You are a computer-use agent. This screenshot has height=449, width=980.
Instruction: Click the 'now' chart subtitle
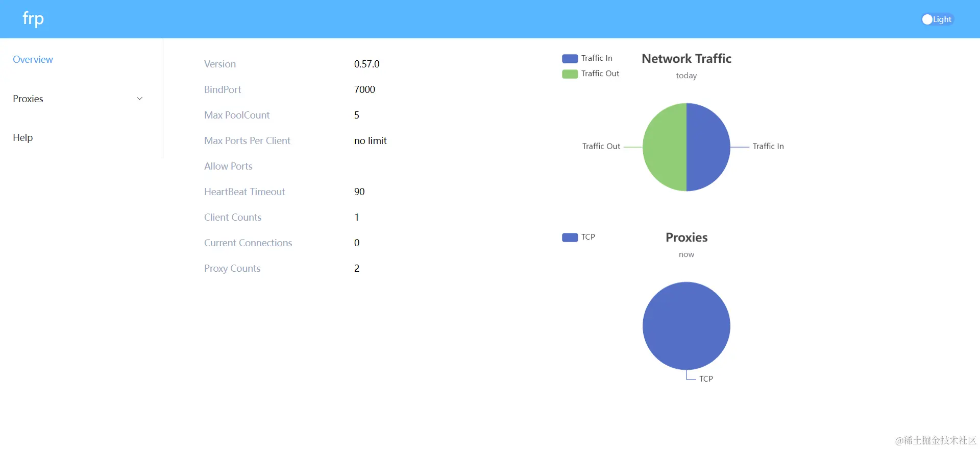pyautogui.click(x=687, y=254)
